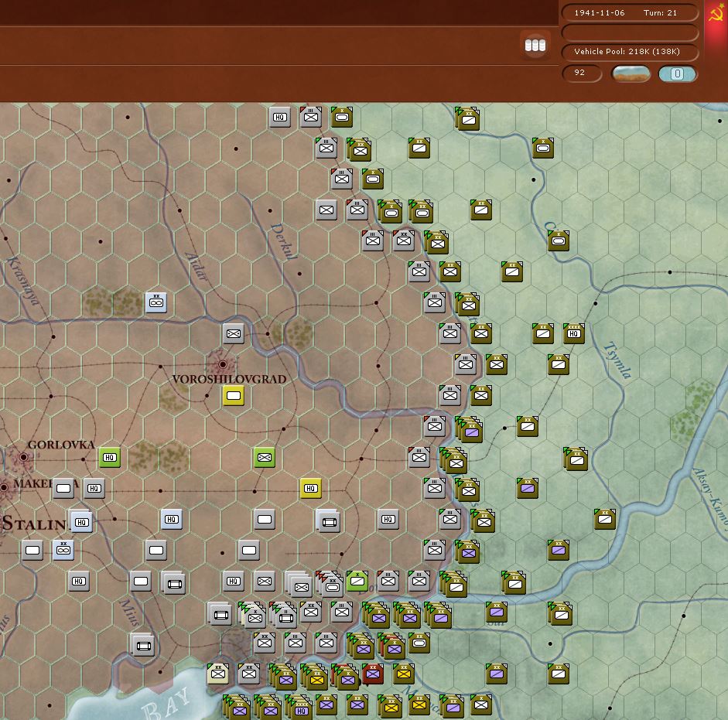Select olive armored counter on the 'C' river label

[558, 241]
